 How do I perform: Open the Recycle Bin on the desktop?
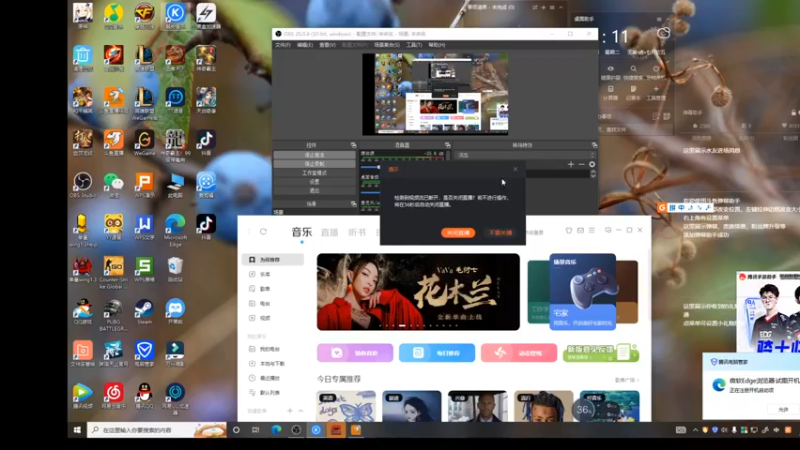click(175, 266)
